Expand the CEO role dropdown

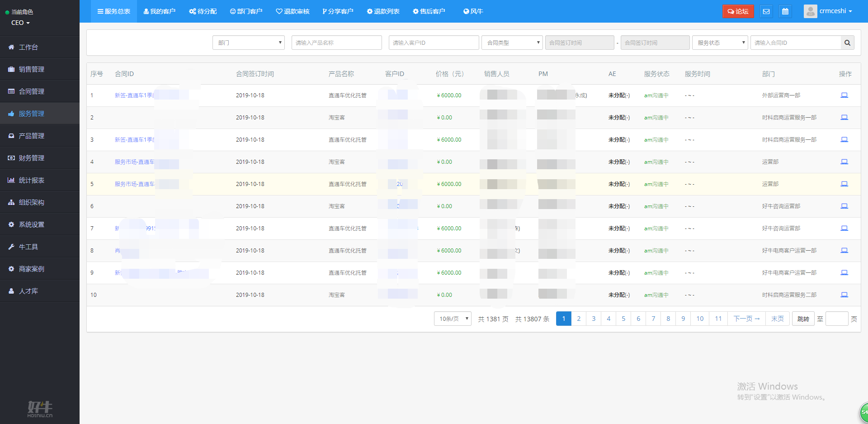(20, 23)
